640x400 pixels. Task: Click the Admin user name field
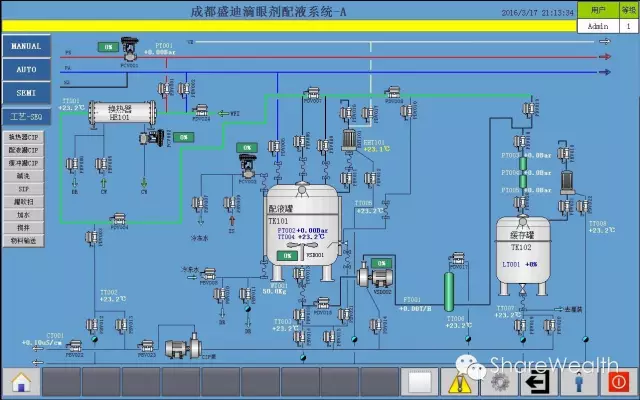[598, 26]
